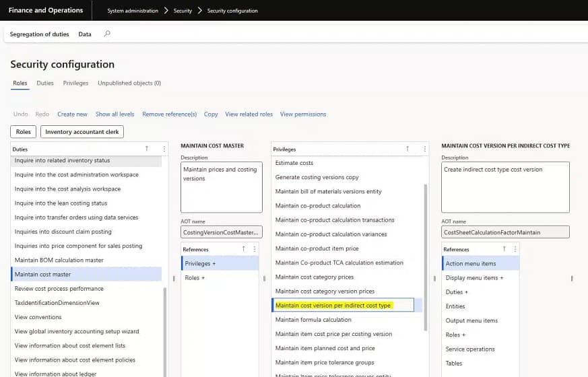The width and height of the screenshot is (588, 377).
Task: Select Service operations reference
Action: (481, 349)
